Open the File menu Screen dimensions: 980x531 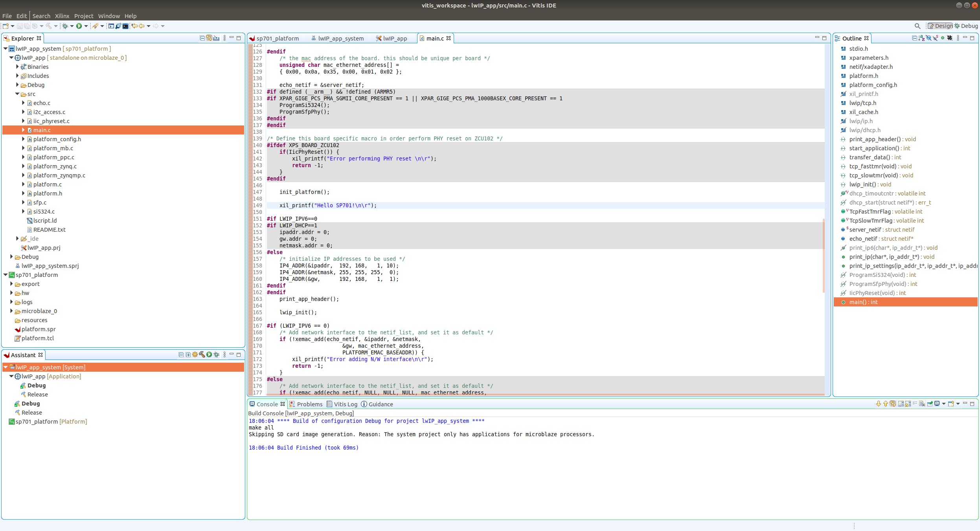click(7, 16)
